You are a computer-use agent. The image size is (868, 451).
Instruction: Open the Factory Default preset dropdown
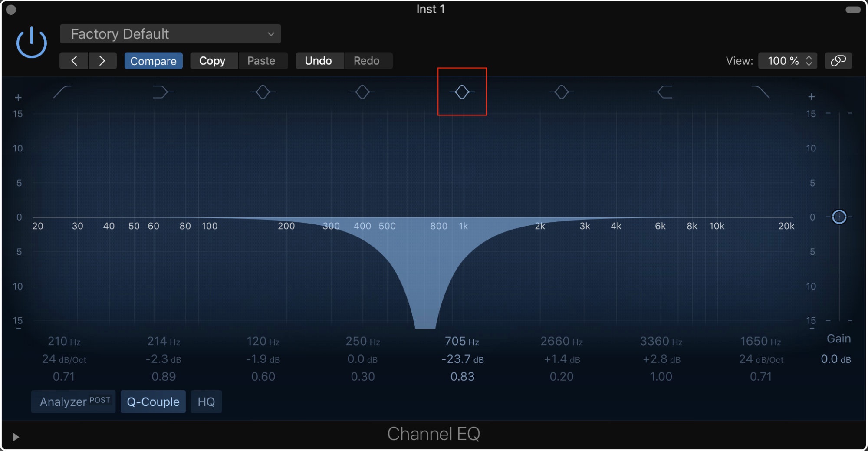tap(170, 34)
